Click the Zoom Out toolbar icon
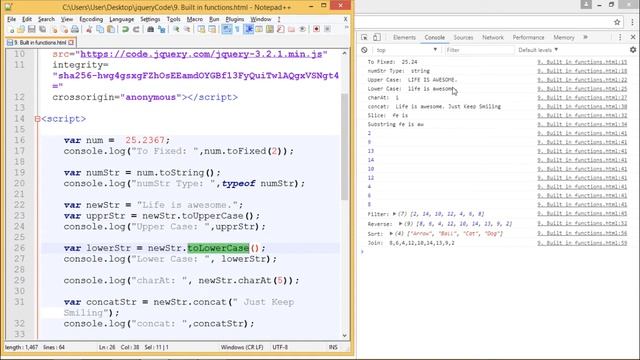 coord(187,29)
